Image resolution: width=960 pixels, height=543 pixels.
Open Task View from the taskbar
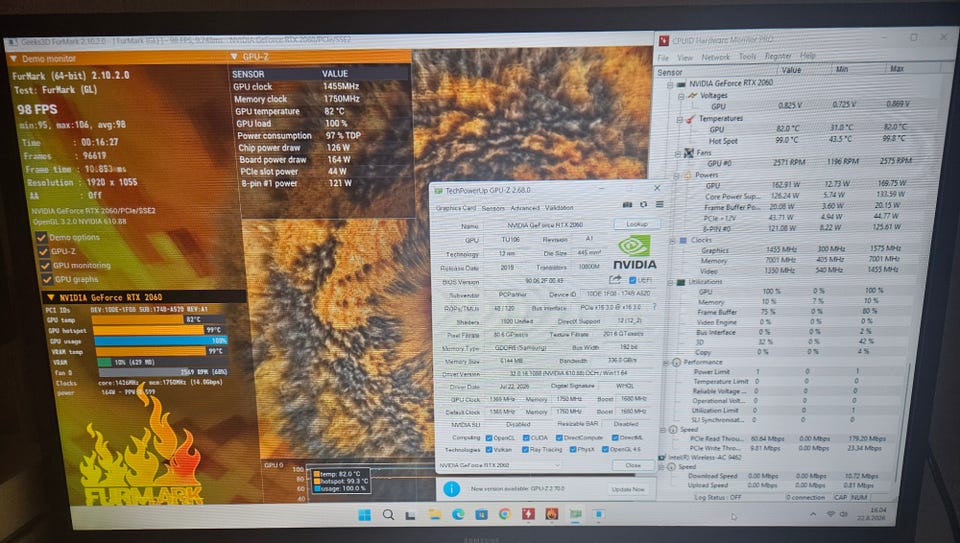pos(410,515)
